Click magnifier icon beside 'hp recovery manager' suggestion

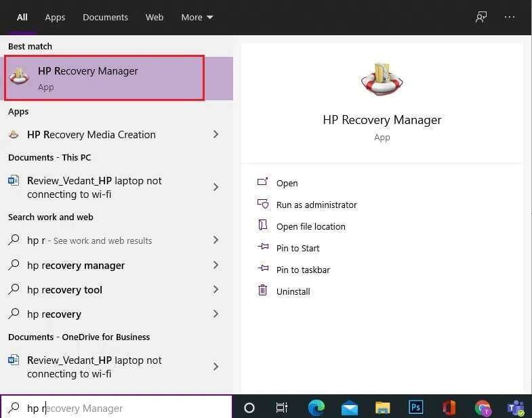[x=14, y=265]
